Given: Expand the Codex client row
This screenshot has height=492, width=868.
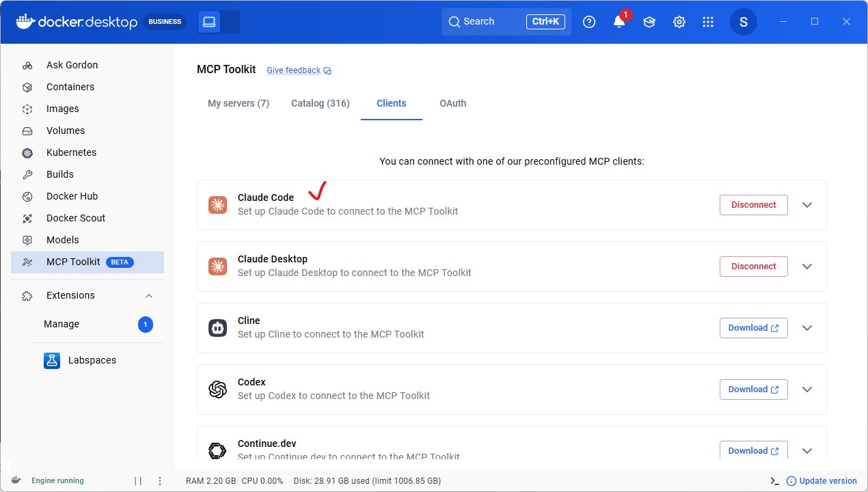Looking at the screenshot, I should tap(807, 389).
